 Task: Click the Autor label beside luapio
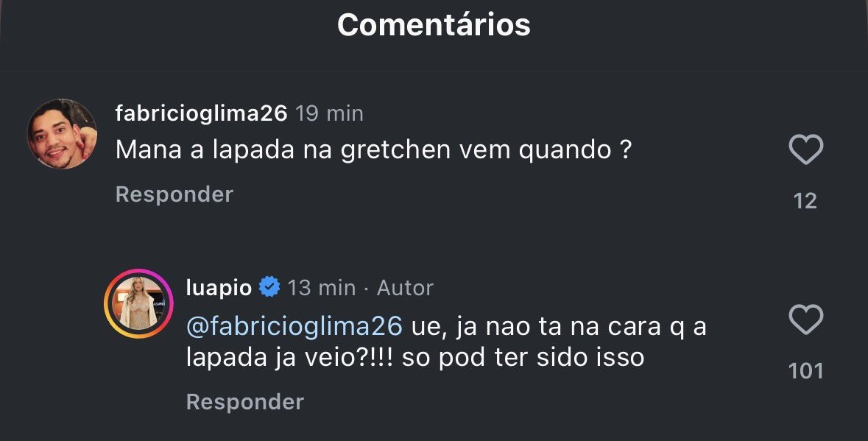pyautogui.click(x=405, y=288)
